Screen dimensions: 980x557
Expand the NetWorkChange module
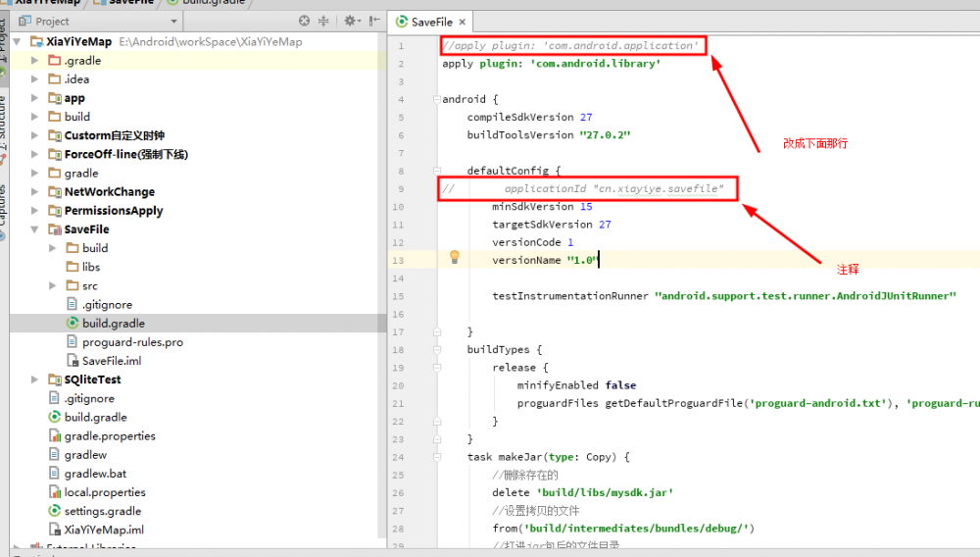35,192
